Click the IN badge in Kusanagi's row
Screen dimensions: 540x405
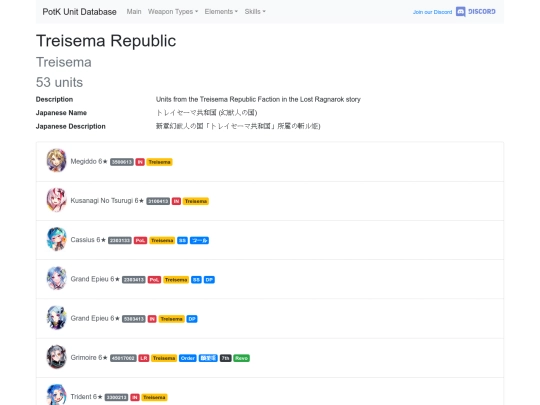tap(176, 201)
